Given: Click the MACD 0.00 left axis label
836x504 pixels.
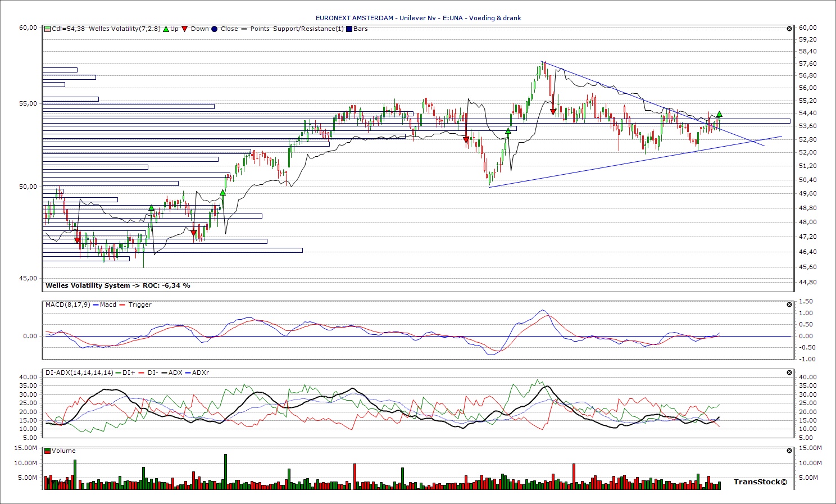Looking at the screenshot, I should pos(30,336).
